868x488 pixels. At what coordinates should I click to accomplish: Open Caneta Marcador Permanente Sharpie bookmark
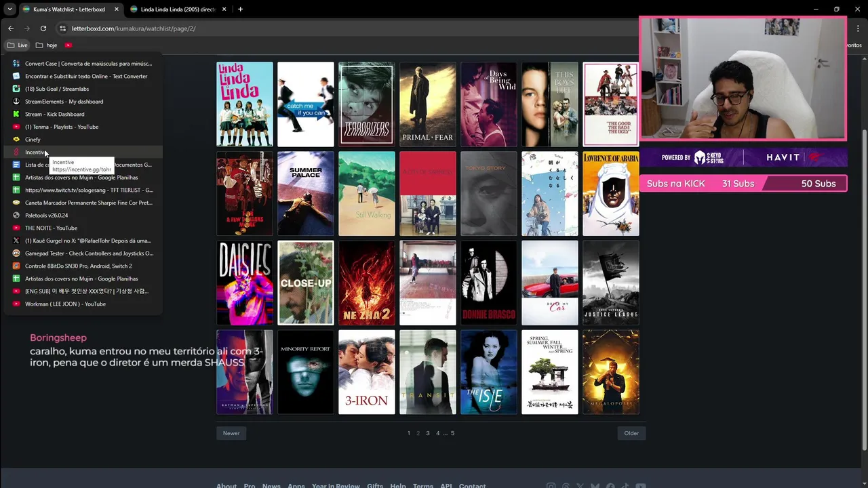[83, 203]
